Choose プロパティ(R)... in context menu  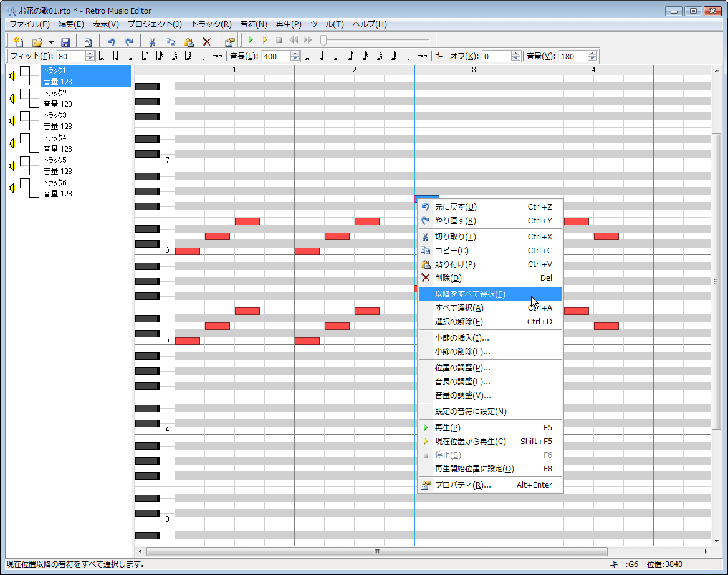[491, 485]
